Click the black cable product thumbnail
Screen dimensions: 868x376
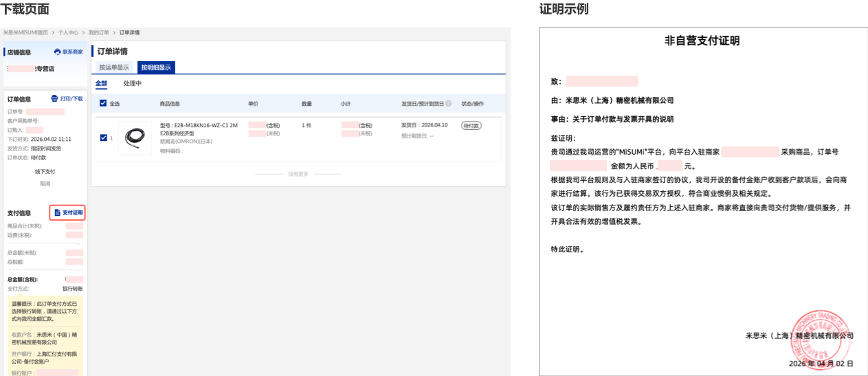135,137
